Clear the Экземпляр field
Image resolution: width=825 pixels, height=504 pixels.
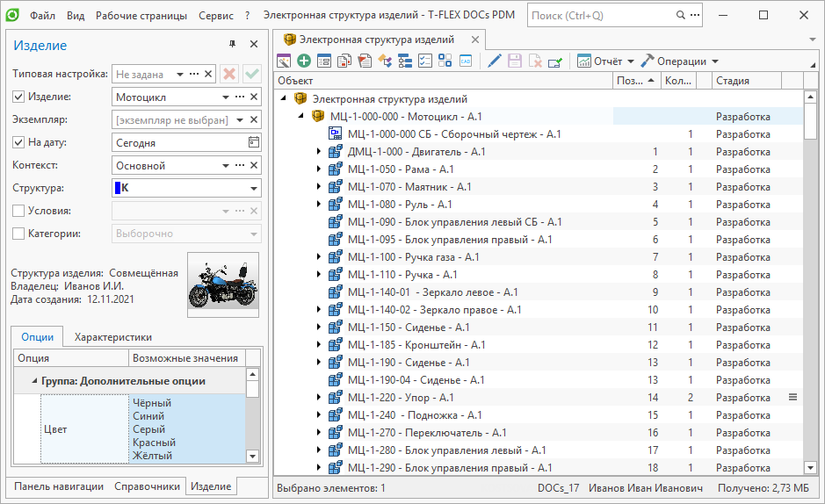click(x=254, y=119)
